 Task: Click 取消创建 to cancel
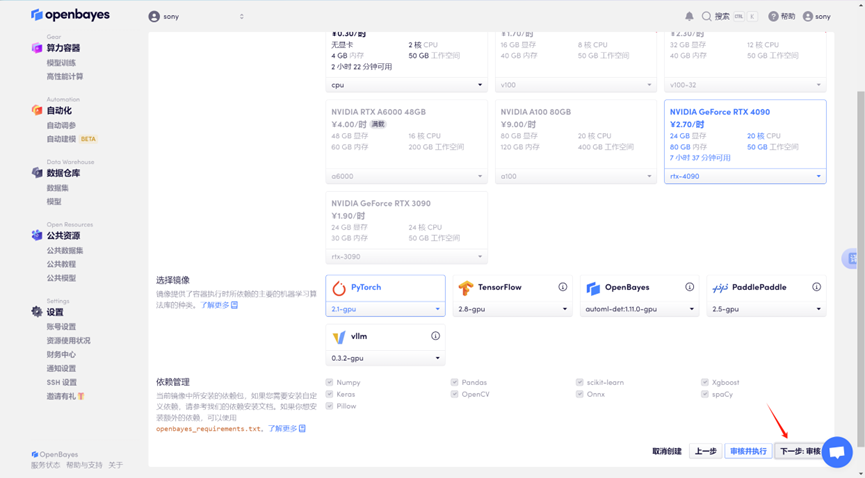coord(667,452)
